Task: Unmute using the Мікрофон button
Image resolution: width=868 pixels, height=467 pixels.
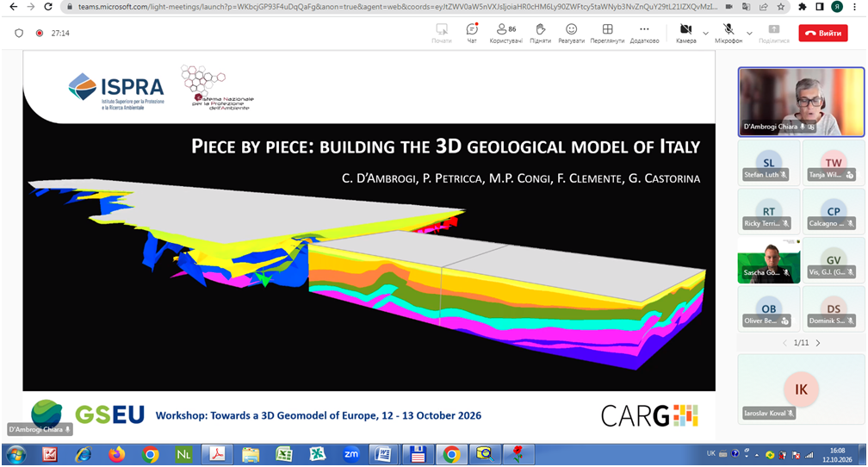Action: click(x=728, y=34)
